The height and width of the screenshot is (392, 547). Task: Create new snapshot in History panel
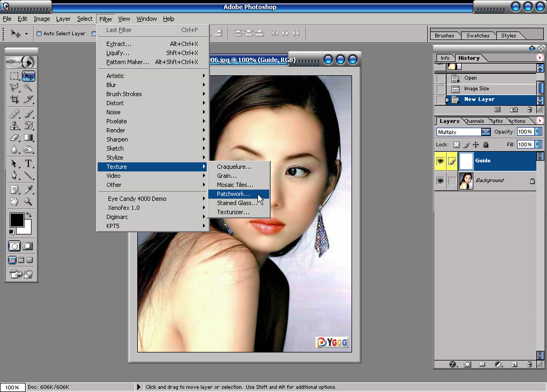click(x=514, y=110)
